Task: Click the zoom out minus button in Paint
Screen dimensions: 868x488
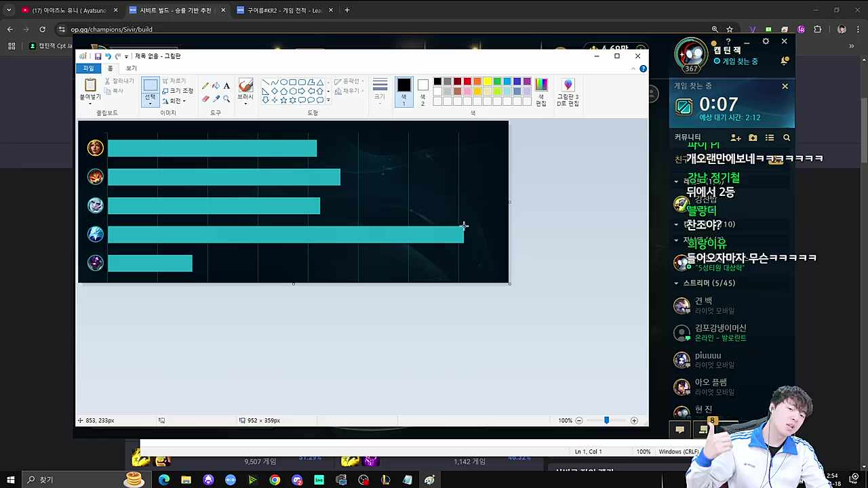Action: tap(578, 420)
